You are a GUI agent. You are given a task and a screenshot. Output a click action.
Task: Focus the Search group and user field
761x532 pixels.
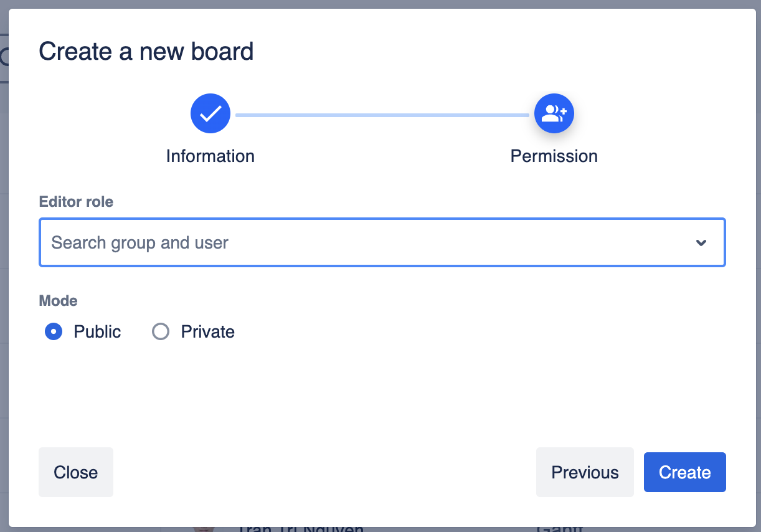pyautogui.click(x=361, y=242)
